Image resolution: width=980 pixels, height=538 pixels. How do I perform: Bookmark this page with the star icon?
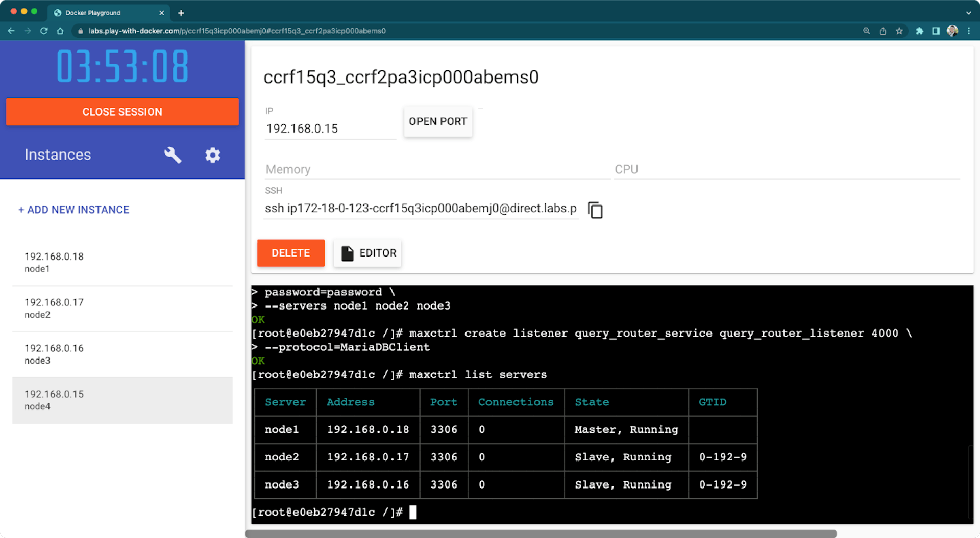point(899,31)
